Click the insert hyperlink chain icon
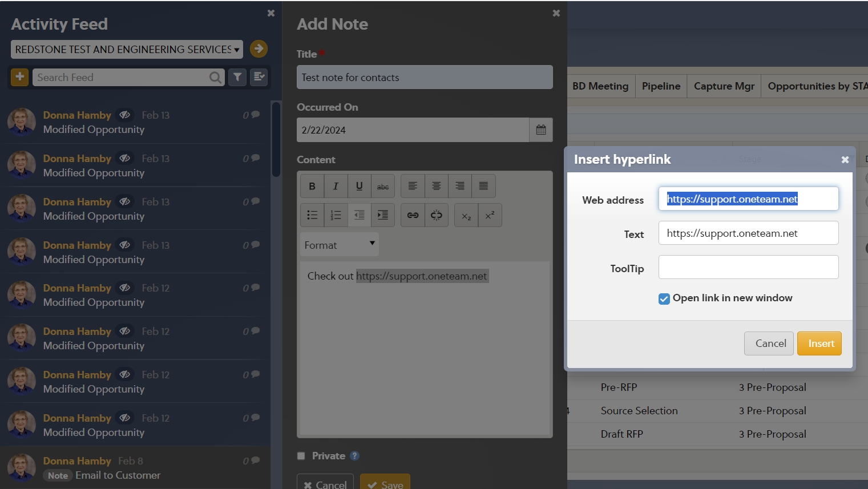 [x=413, y=215]
